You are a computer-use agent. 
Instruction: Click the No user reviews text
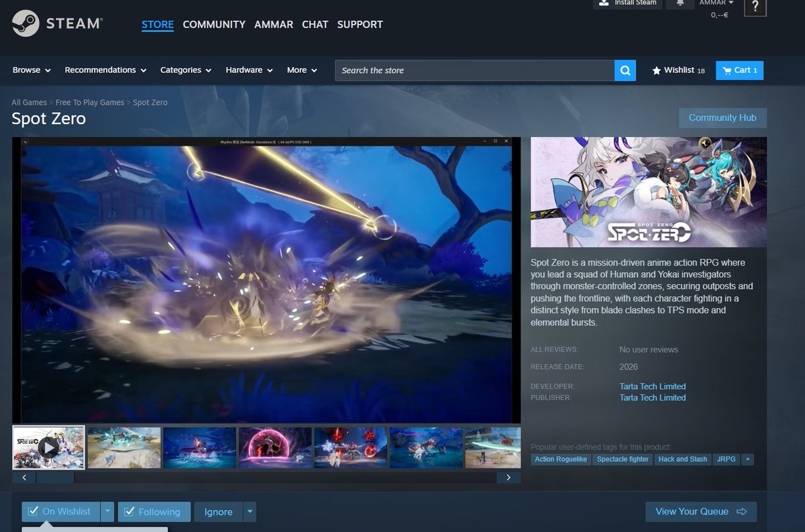click(649, 350)
